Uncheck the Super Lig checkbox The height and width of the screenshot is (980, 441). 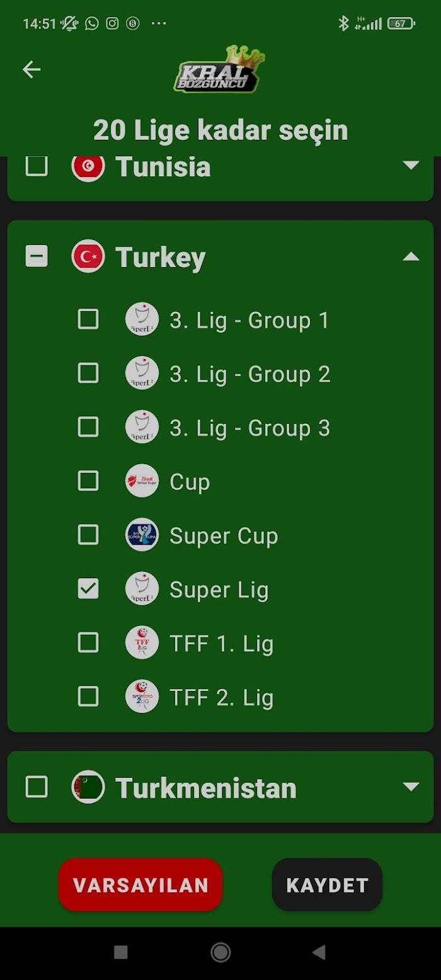pos(88,589)
